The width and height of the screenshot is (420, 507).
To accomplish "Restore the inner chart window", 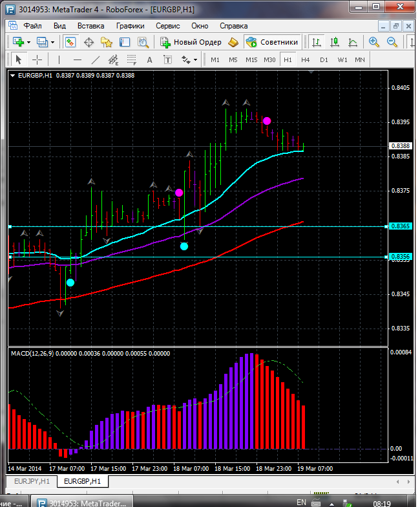I will click(395, 26).
